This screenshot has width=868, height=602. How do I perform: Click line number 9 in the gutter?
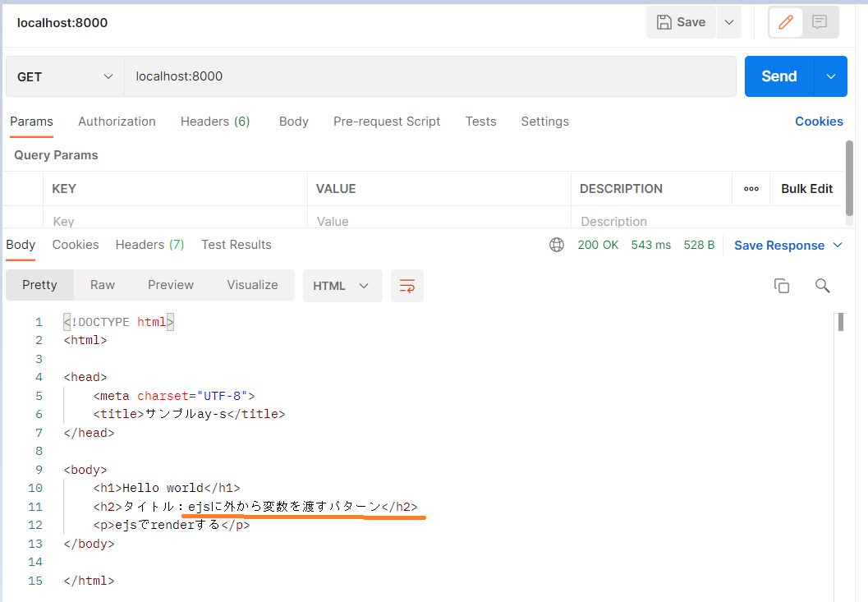click(x=39, y=470)
